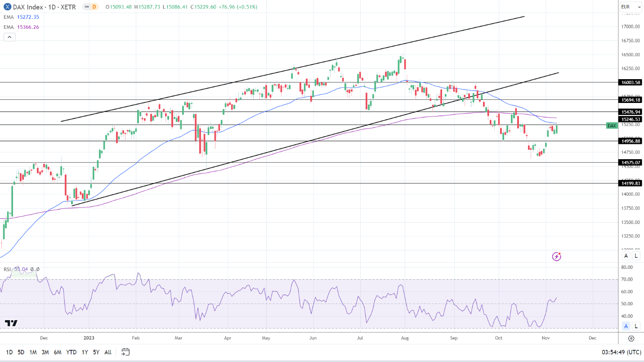Toggle log scale L on price axis

tap(636, 256)
